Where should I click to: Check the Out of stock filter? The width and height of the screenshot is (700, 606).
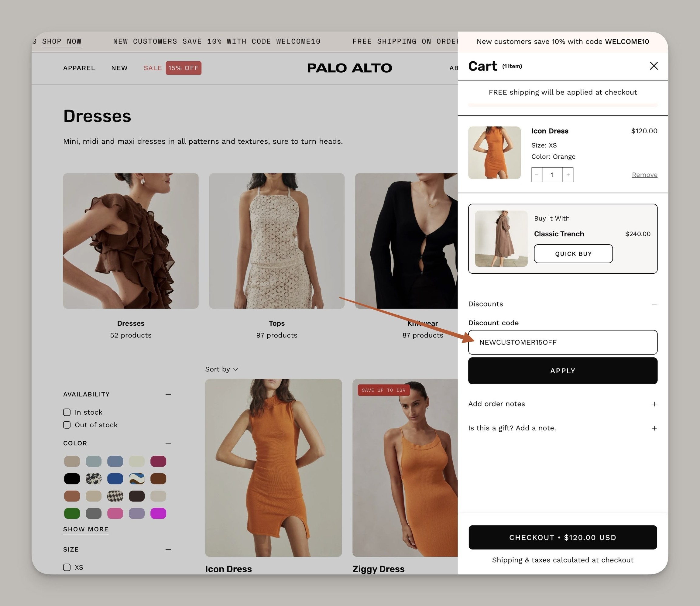coord(67,425)
